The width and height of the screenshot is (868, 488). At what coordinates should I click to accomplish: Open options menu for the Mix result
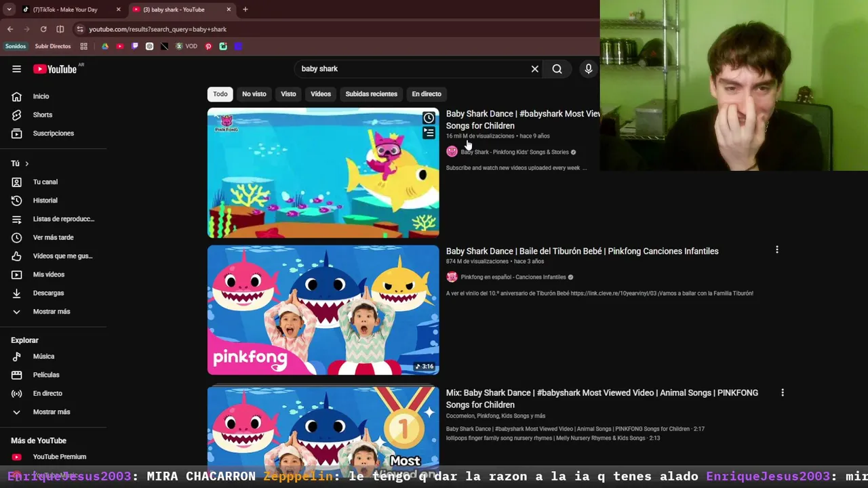pyautogui.click(x=783, y=392)
